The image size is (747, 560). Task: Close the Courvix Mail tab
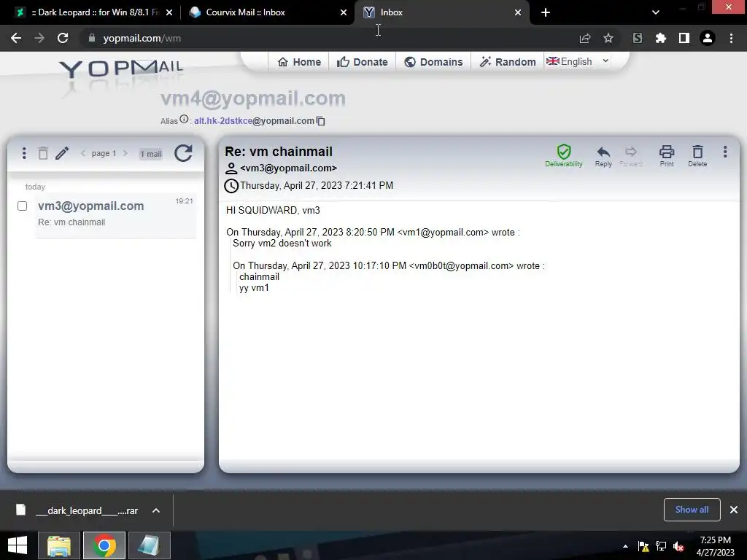coord(344,12)
